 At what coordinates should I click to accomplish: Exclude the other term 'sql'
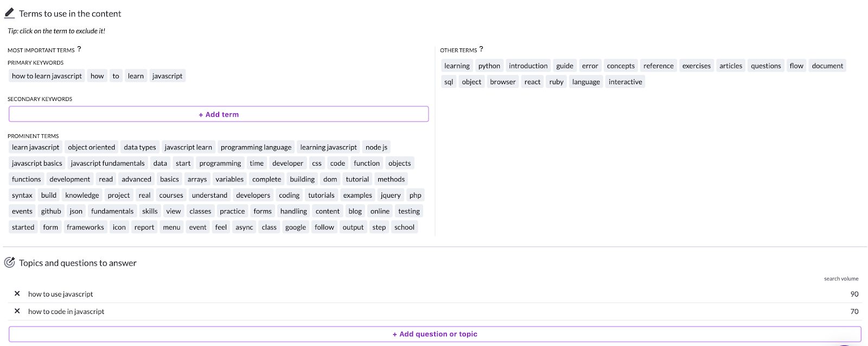click(x=449, y=82)
